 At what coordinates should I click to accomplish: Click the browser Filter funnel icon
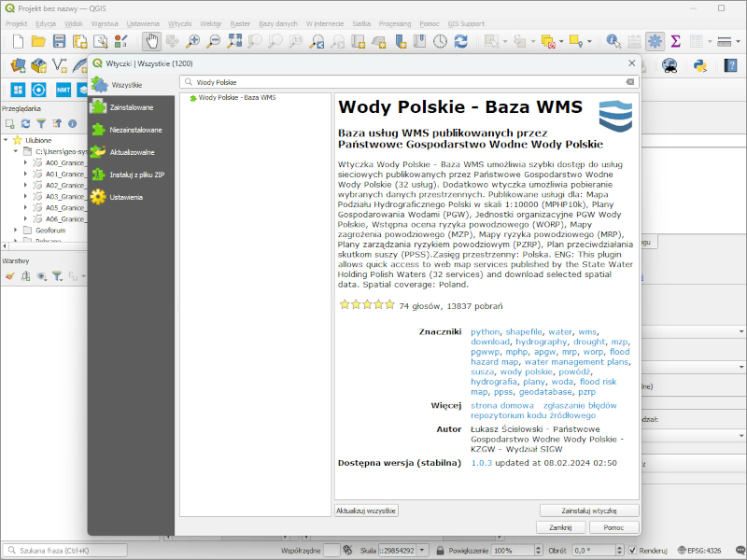coord(41,124)
